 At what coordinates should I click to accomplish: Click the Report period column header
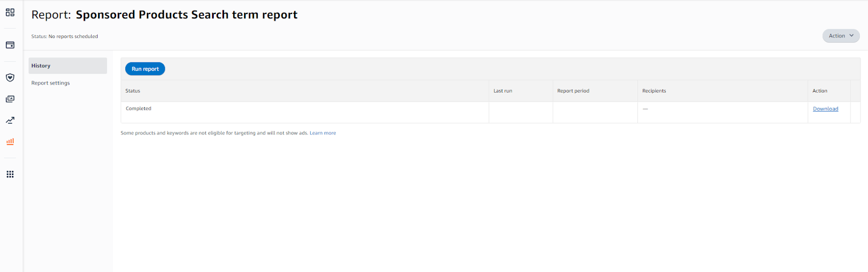click(x=573, y=91)
